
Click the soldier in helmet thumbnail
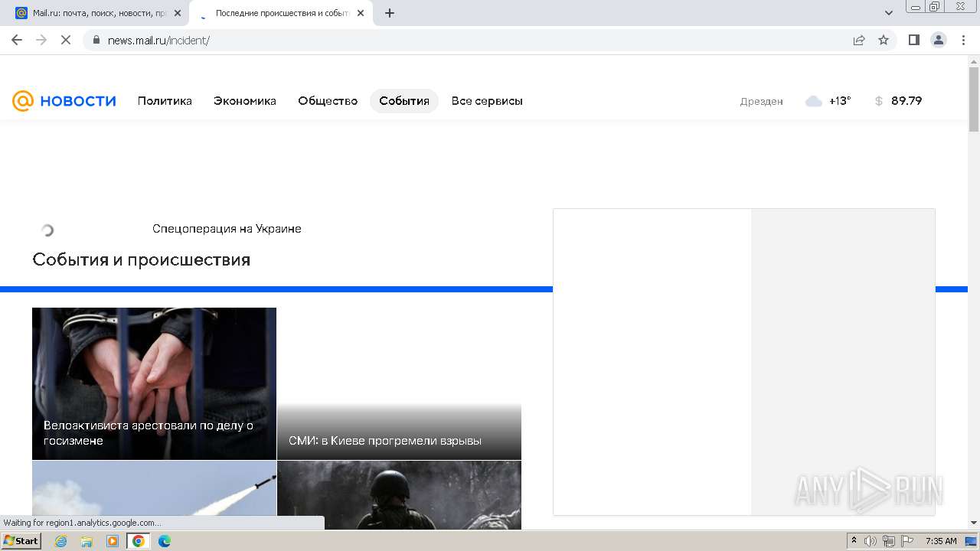(x=399, y=495)
